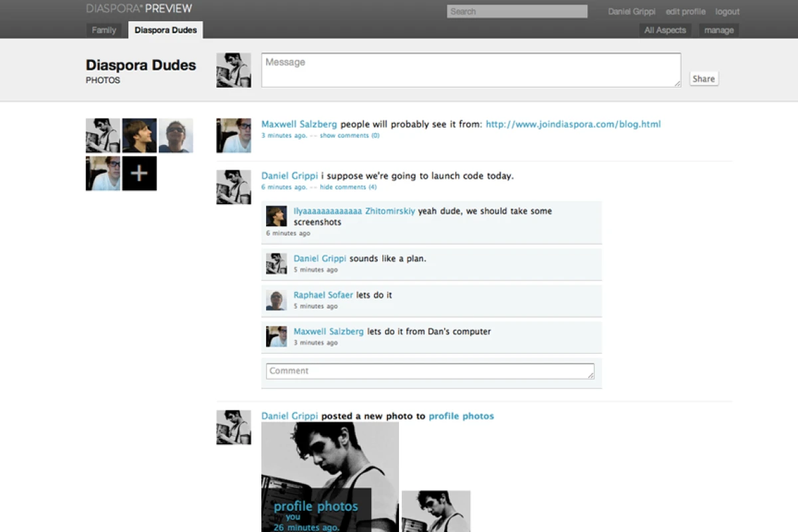The image size is (798, 532).
Task: Open Maxwell Salzberg name on blog post
Action: (299, 124)
